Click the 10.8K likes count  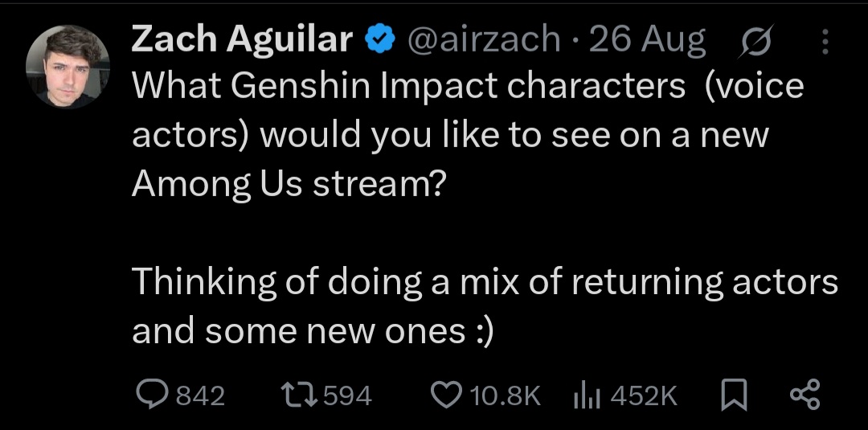pyautogui.click(x=504, y=395)
